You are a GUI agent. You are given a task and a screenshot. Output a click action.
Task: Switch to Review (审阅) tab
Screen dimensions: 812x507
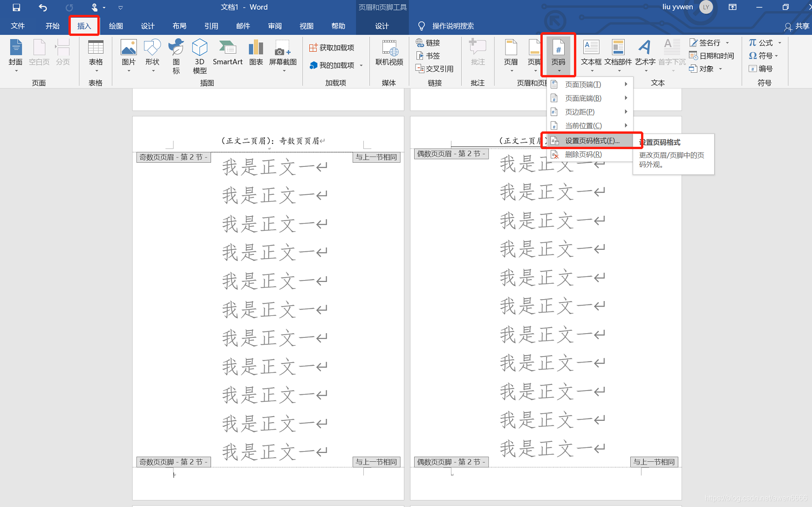(275, 26)
